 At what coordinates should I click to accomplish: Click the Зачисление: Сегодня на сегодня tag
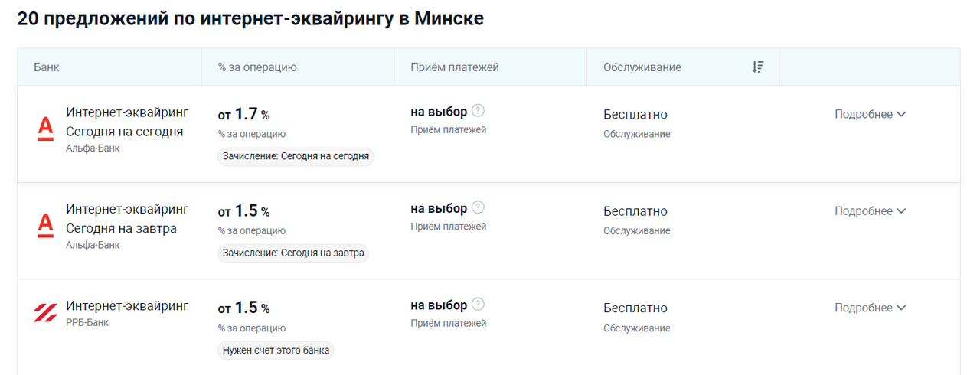point(296,156)
